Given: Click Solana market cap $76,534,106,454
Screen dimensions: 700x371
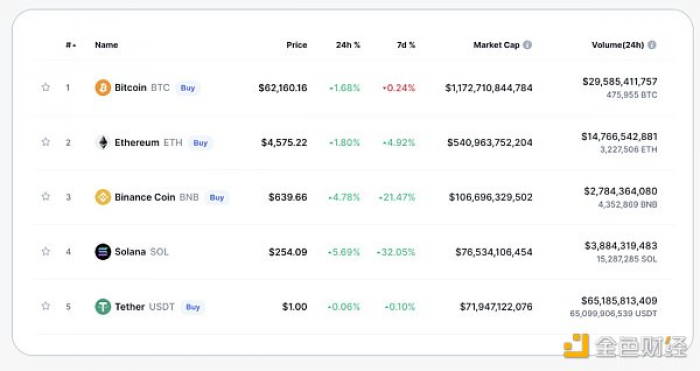Looking at the screenshot, I should coord(494,252).
